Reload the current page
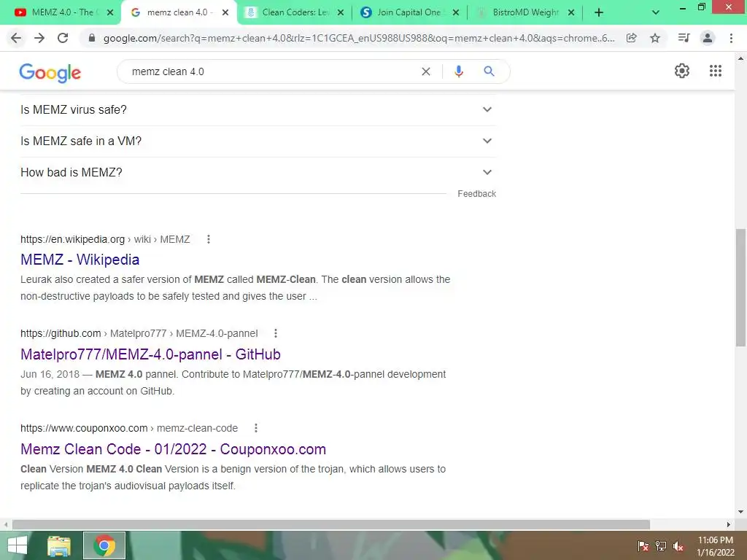The height and width of the screenshot is (560, 747). (63, 38)
